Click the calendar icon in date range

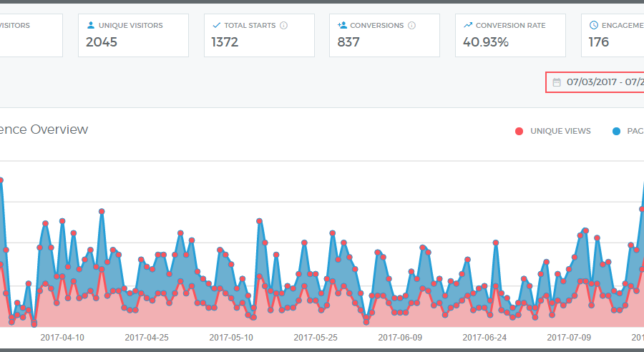pos(557,82)
